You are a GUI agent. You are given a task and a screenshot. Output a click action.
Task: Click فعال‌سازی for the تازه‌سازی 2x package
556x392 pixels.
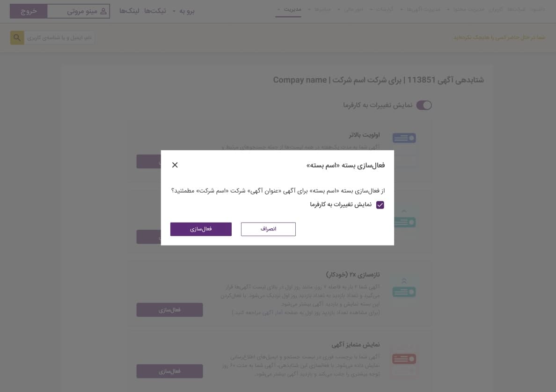click(169, 310)
